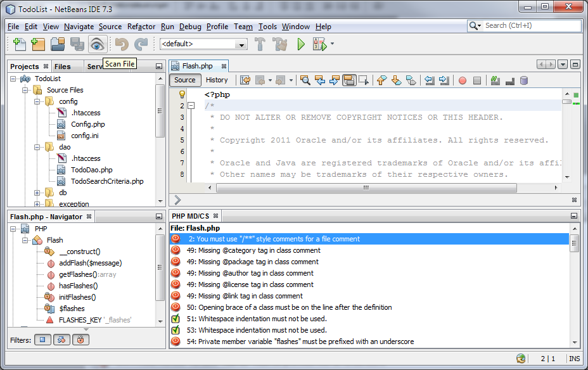
Task: Select line 2 file comment violation
Action: (x=369, y=239)
